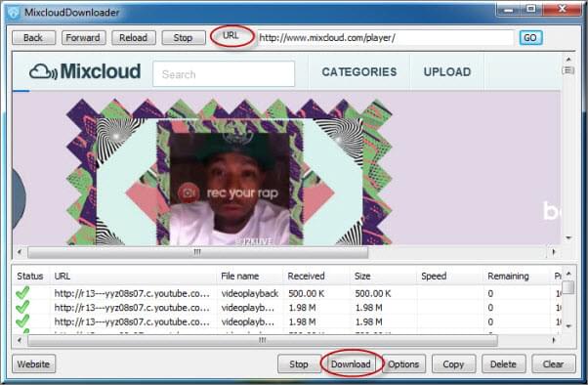The height and width of the screenshot is (385, 588).
Task: Click the red record icon on video
Action: click(189, 192)
